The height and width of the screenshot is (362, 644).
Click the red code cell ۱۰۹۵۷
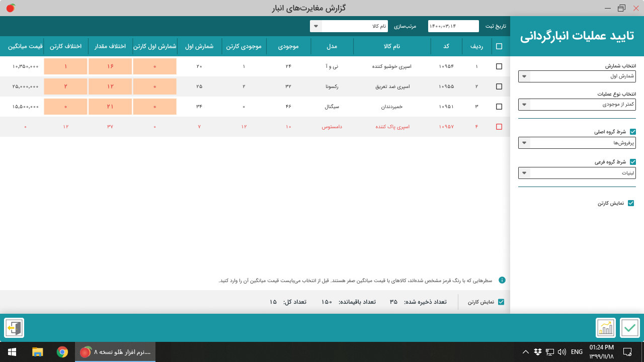446,127
